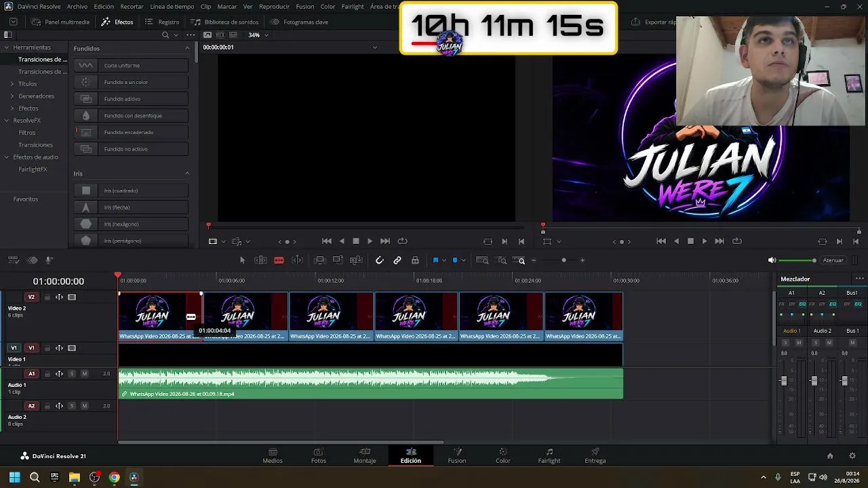Adjust the green monitor volume slider
Viewport: 868px width, 488px height.
[x=797, y=260]
